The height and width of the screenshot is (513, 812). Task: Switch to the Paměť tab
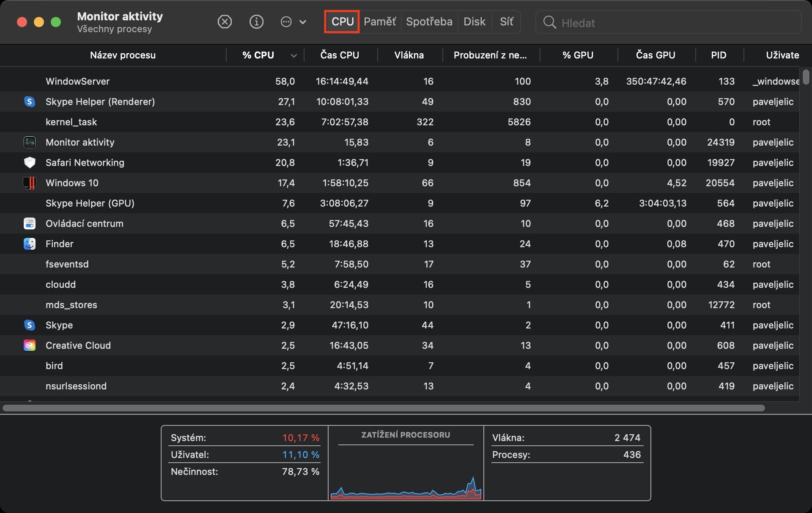click(379, 22)
